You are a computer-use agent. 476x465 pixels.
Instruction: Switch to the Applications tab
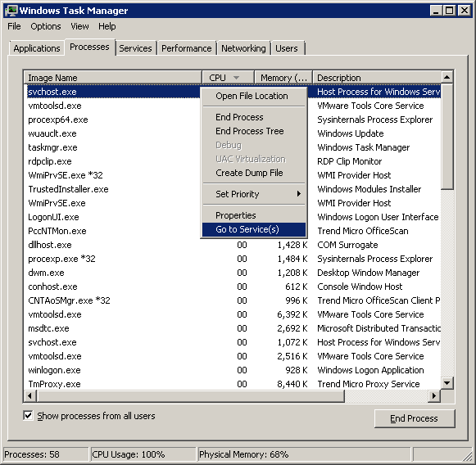point(37,48)
